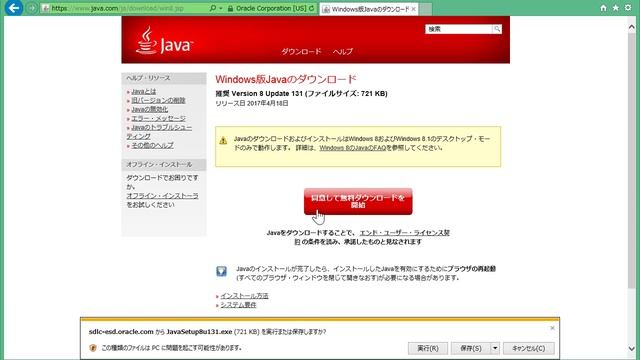Click the 推奨 Version 8 Update 131 text
The width and height of the screenshot is (640, 360).
[259, 93]
